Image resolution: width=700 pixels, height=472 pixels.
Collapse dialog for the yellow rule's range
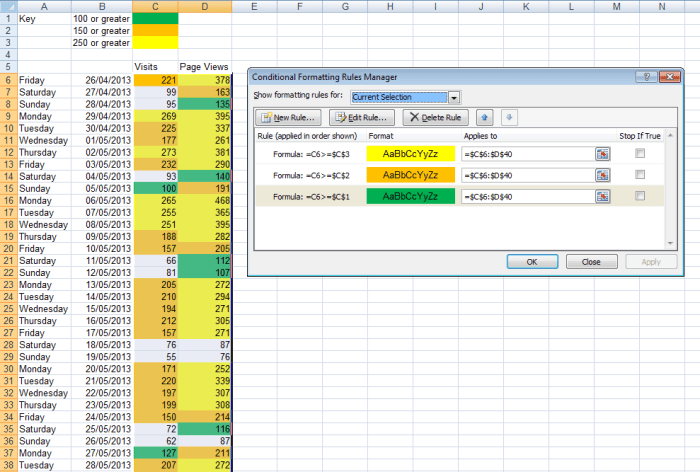602,153
